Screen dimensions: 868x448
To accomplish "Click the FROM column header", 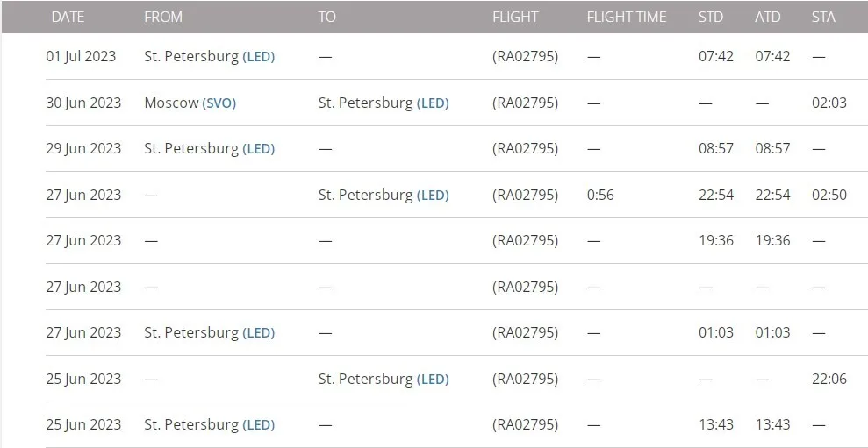I will tap(163, 17).
